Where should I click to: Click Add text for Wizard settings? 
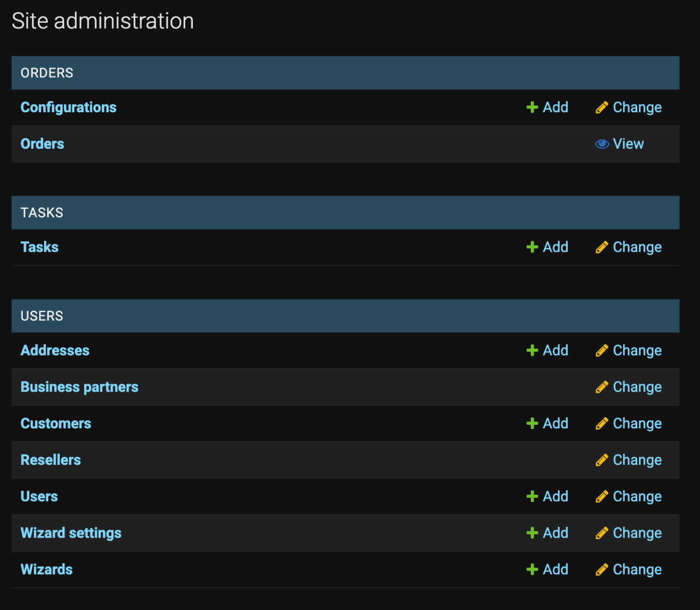point(556,533)
